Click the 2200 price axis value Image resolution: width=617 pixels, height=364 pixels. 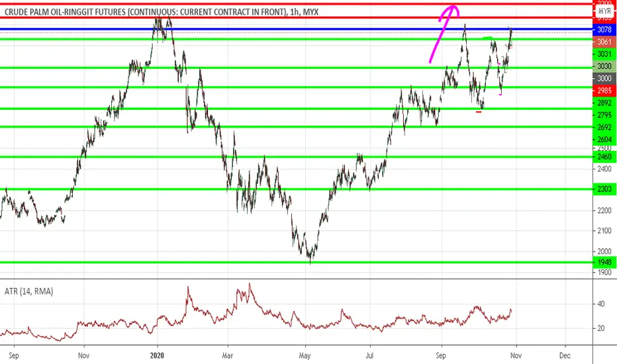[x=604, y=210]
